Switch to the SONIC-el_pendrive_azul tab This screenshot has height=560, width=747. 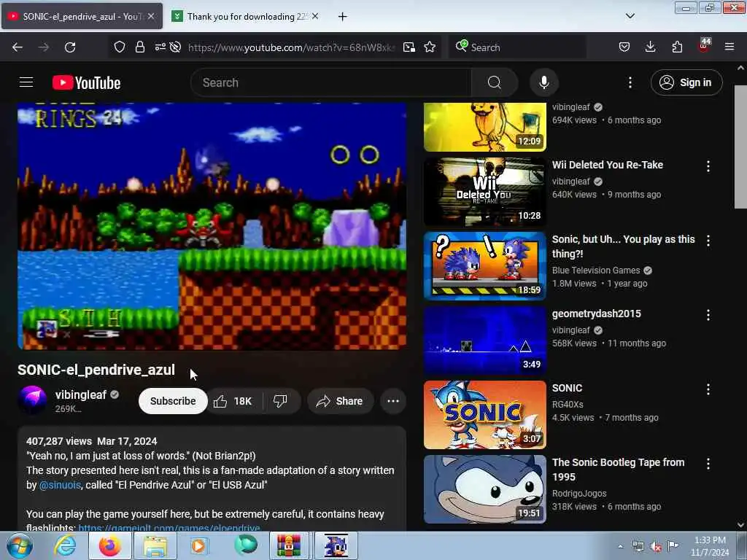(x=82, y=16)
